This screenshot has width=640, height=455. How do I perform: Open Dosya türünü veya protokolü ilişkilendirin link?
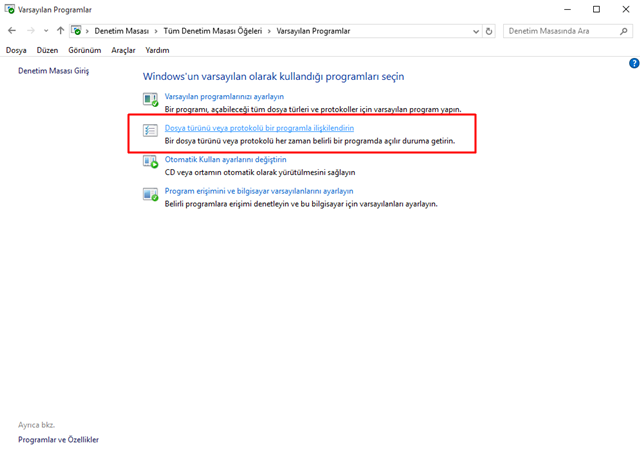click(259, 128)
